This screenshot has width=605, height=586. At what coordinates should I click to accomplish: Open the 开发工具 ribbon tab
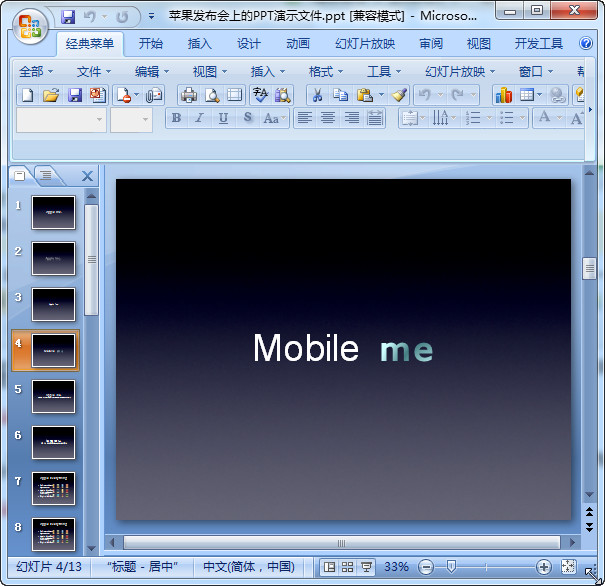[539, 44]
